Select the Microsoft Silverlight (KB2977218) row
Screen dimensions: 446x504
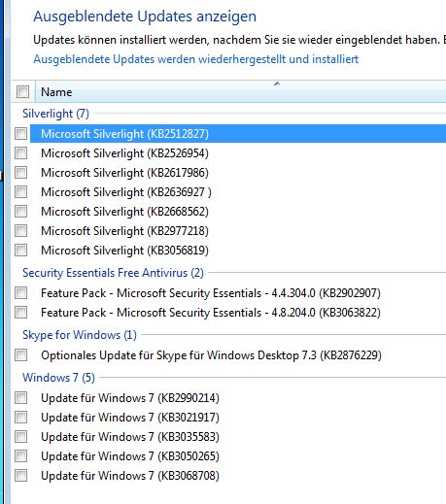click(238, 231)
